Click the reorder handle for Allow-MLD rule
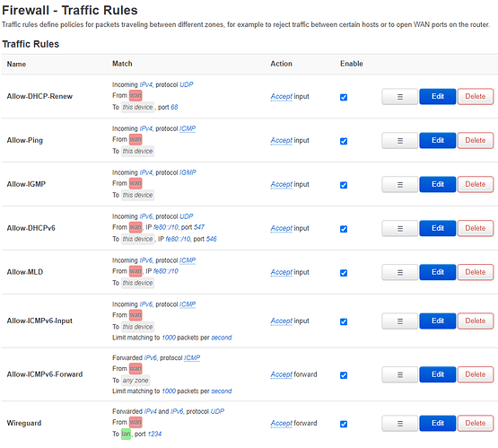The width and height of the screenshot is (498, 448). (x=399, y=272)
